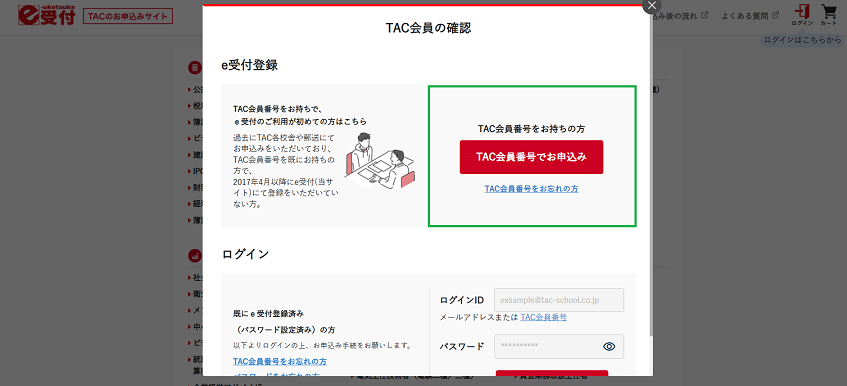847x386 pixels.
Task: Toggle password visibility eye icon
Action: [x=609, y=347]
